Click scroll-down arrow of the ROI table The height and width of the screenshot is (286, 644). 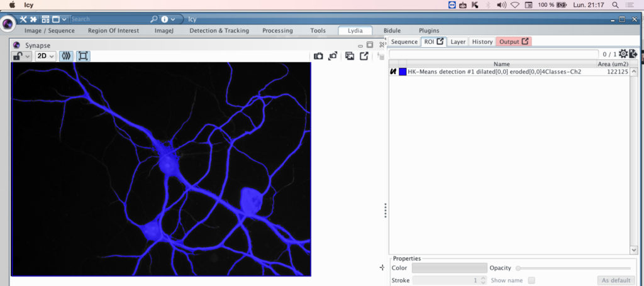click(633, 250)
